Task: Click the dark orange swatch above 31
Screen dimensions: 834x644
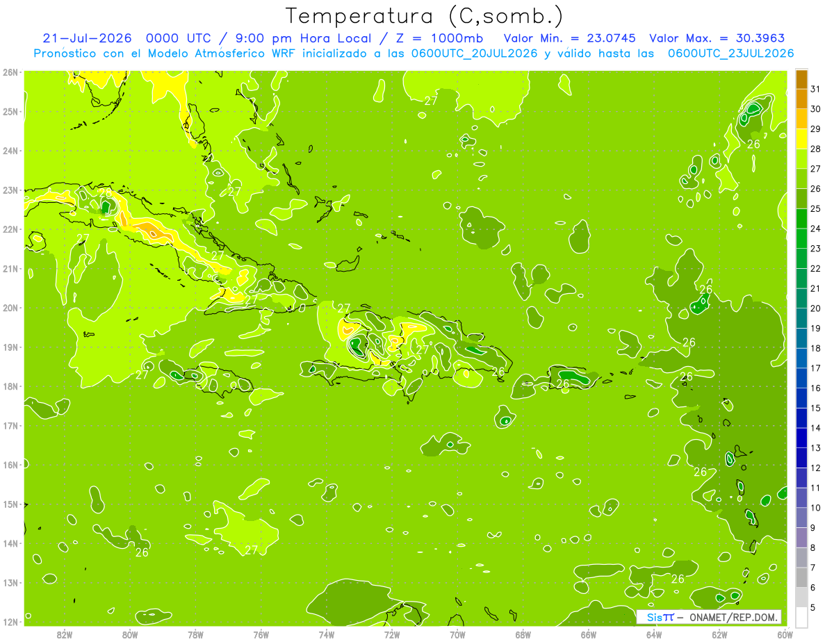Action: (801, 79)
